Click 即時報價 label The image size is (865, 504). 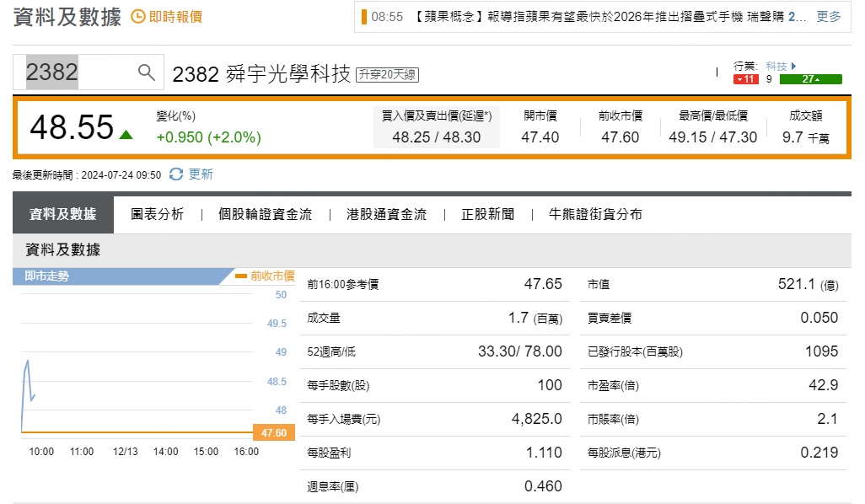(x=175, y=17)
